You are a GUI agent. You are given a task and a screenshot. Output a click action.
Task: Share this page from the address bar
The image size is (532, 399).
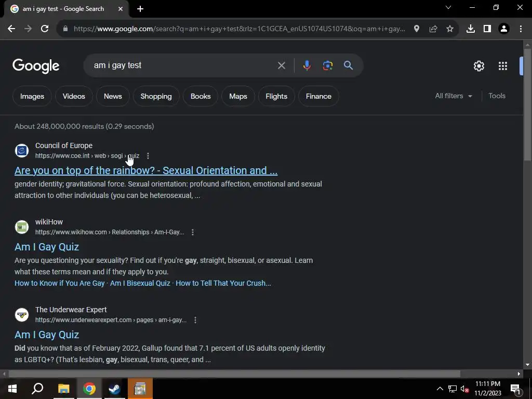(433, 29)
